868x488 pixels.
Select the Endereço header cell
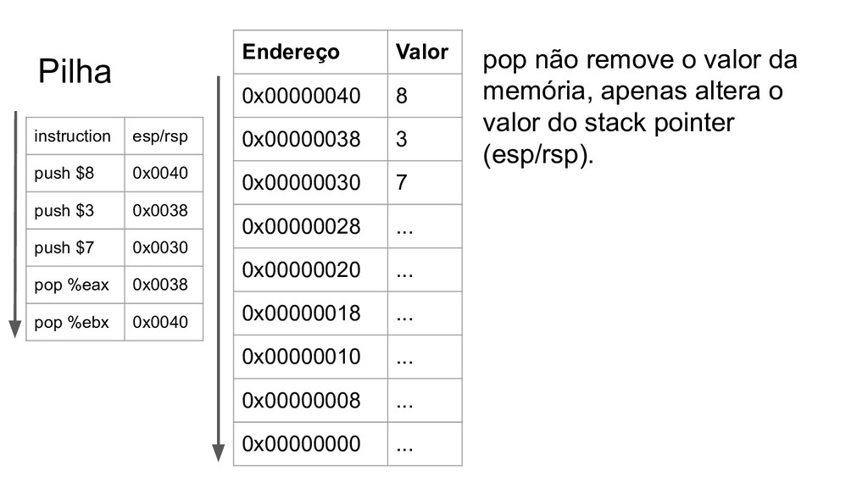point(310,52)
